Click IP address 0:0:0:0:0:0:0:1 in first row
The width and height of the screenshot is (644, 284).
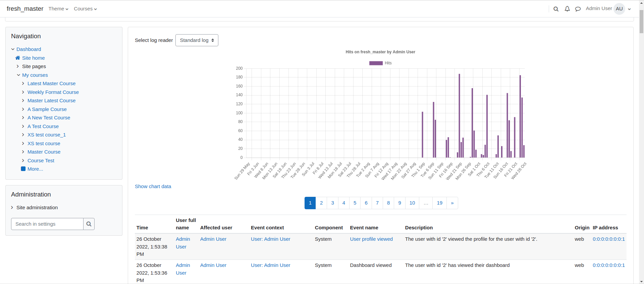608,239
